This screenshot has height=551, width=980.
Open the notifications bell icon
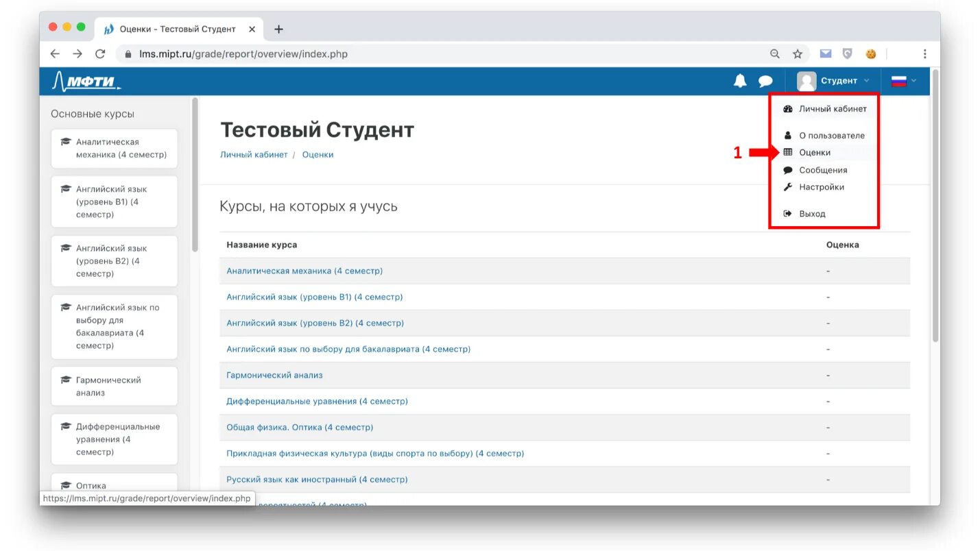[x=741, y=81]
